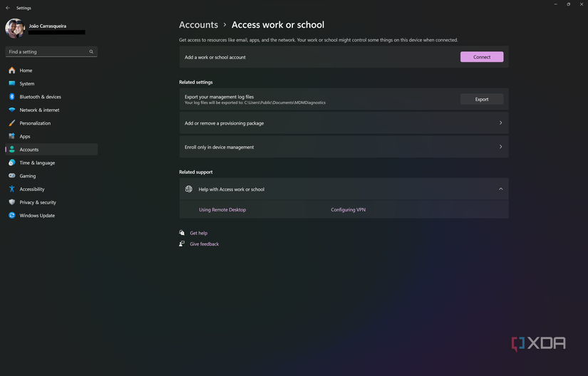Click Accounts breadcrumb in page heading
The image size is (588, 376).
pos(198,25)
